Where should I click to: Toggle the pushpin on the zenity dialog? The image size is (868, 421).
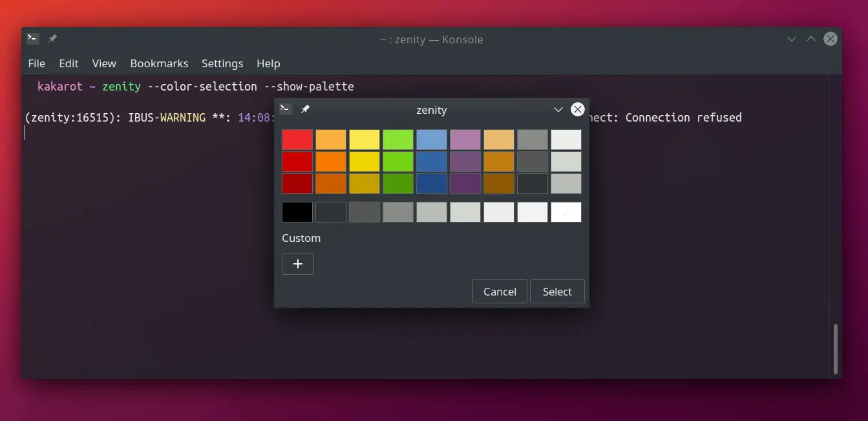[305, 109]
